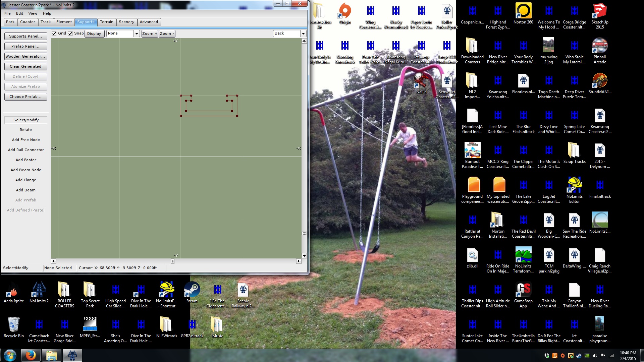
Task: Click the horizontal scrollbar thumb
Action: tap(173, 261)
